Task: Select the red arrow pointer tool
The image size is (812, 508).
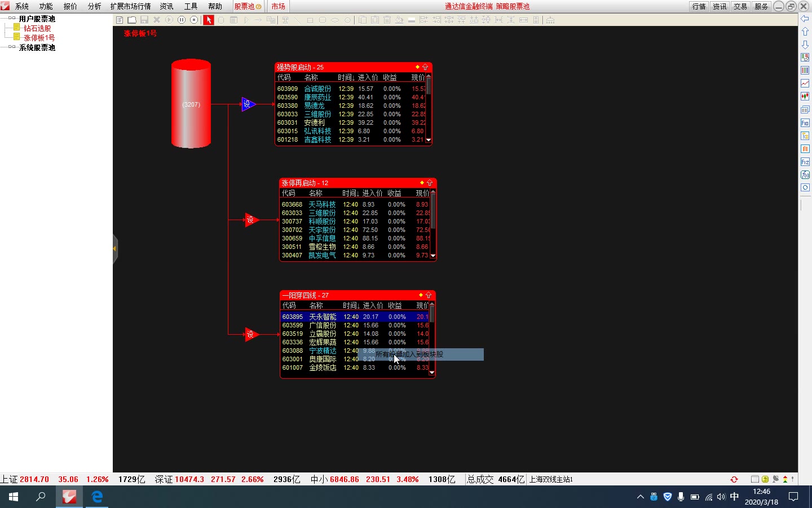Action: 209,20
